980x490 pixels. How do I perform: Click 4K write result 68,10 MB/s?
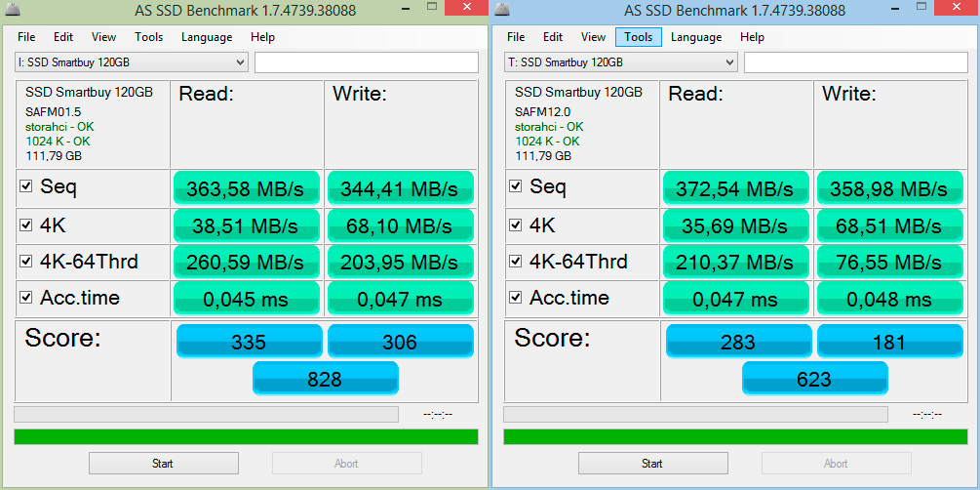400,225
